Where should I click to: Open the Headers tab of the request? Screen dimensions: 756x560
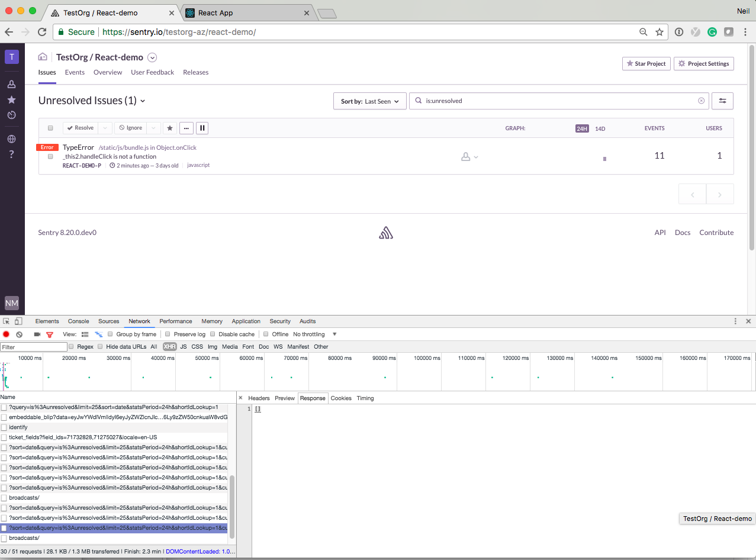click(259, 398)
